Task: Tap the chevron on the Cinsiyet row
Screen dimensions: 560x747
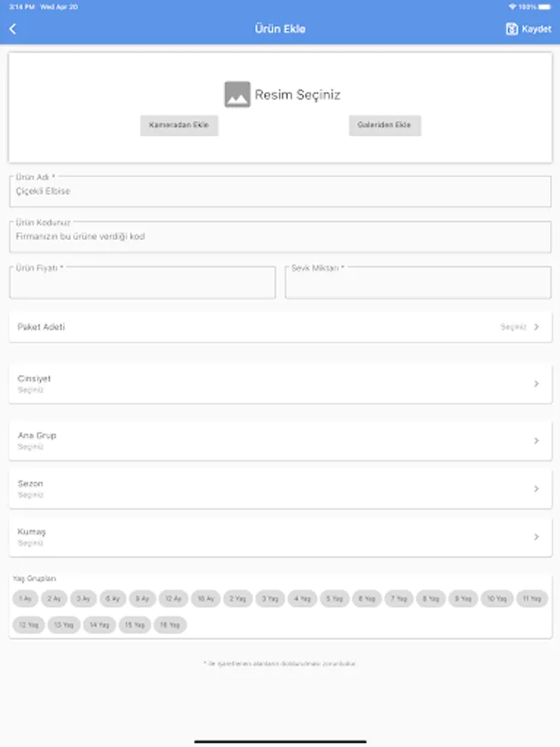Action: pyautogui.click(x=536, y=384)
